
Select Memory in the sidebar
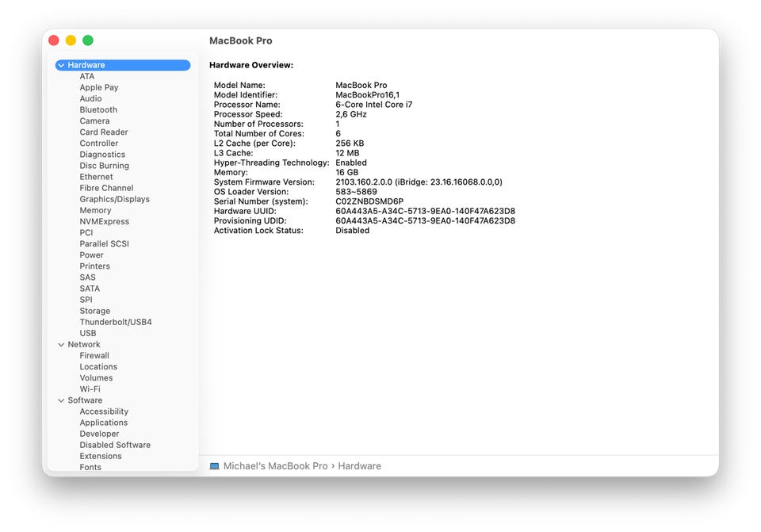pyautogui.click(x=96, y=210)
